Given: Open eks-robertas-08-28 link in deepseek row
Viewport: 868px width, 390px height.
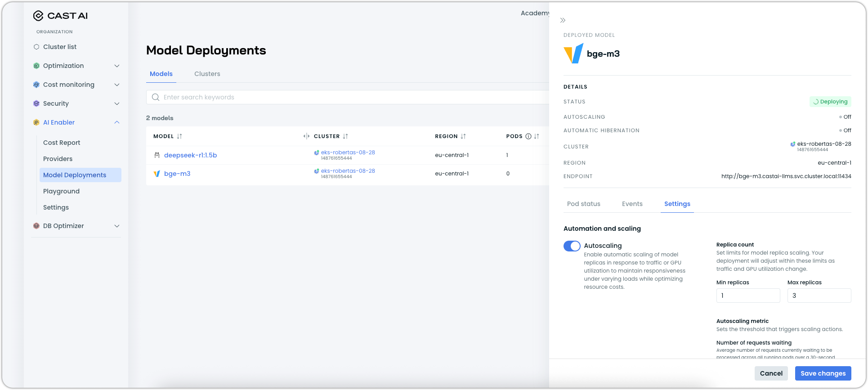Looking at the screenshot, I should coord(348,152).
